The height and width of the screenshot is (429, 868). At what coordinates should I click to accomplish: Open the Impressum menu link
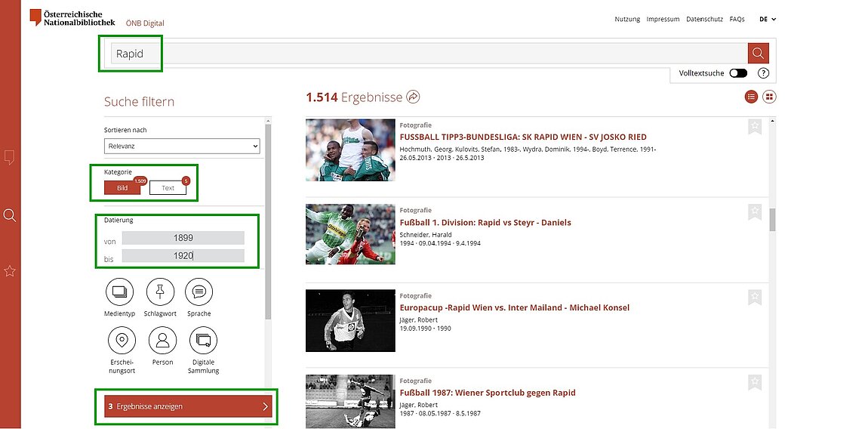663,19
